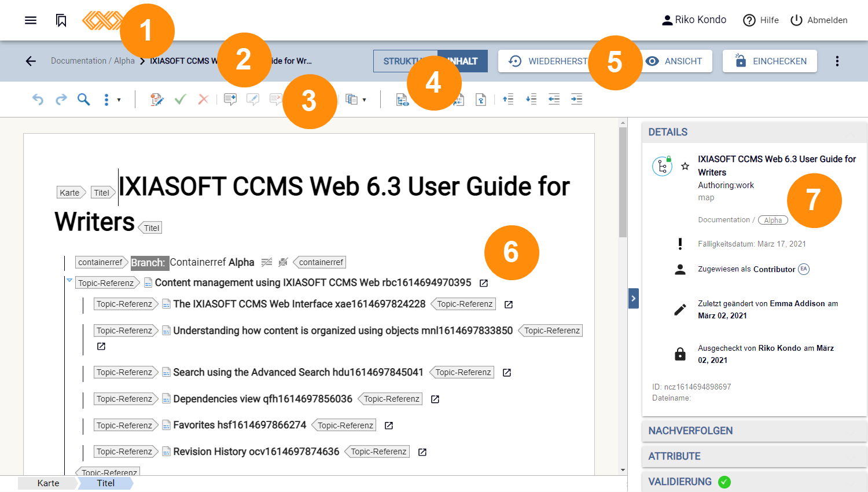The image size is (868, 492).
Task: Move the element down
Action: pyautogui.click(x=531, y=100)
